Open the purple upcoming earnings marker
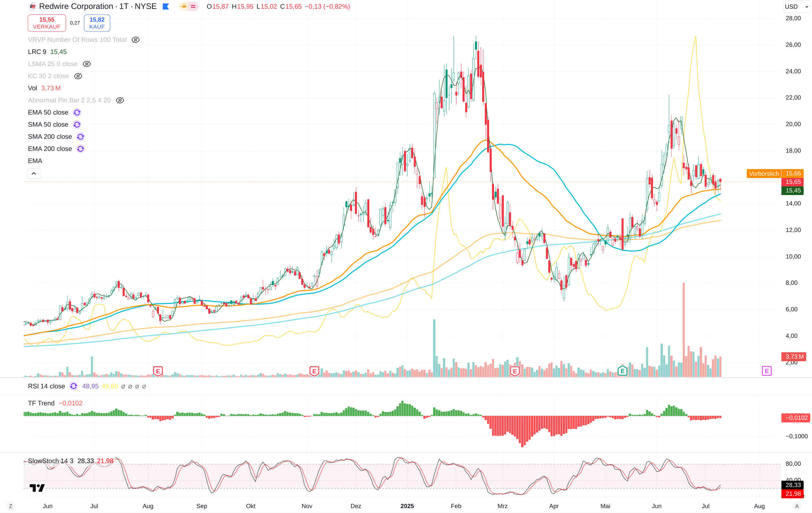The height and width of the screenshot is (513, 812). coord(766,371)
